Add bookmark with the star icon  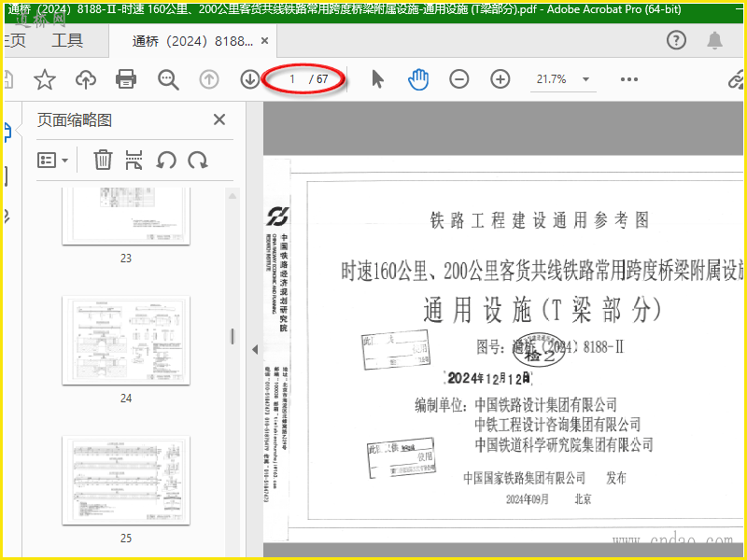pos(45,79)
